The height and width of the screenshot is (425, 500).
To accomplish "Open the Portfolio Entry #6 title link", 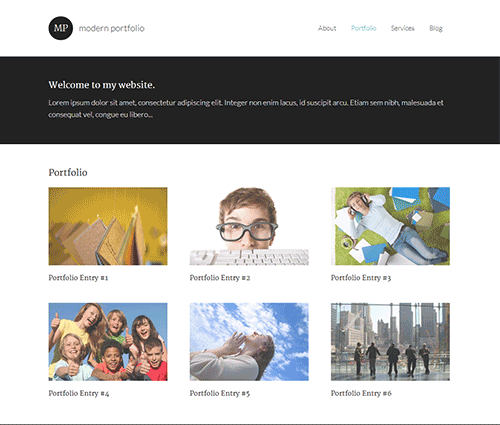I will coord(361,393).
